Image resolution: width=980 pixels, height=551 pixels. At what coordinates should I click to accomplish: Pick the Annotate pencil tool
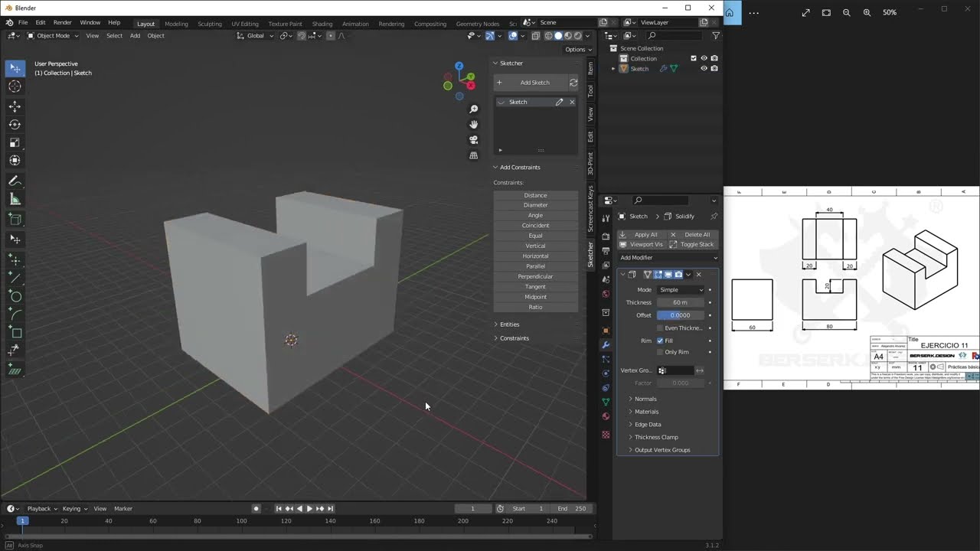click(15, 181)
